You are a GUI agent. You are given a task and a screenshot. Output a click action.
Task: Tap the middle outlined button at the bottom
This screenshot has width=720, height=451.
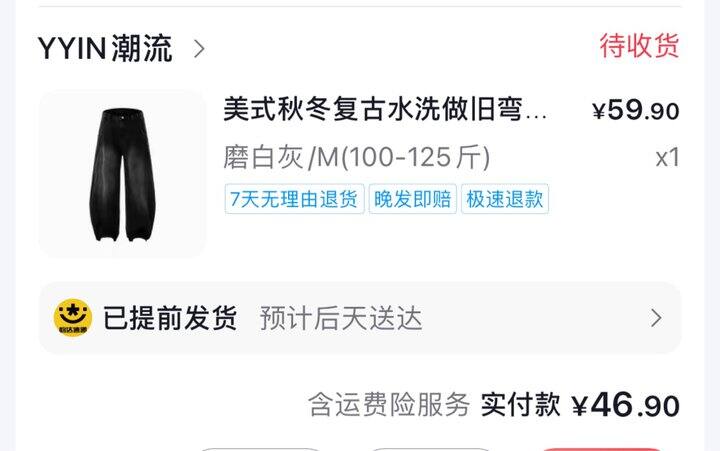[x=431, y=449]
